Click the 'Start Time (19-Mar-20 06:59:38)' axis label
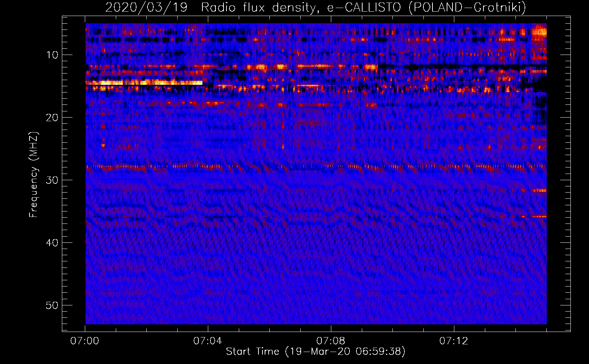Screen dimensions: 589x364 316,352
